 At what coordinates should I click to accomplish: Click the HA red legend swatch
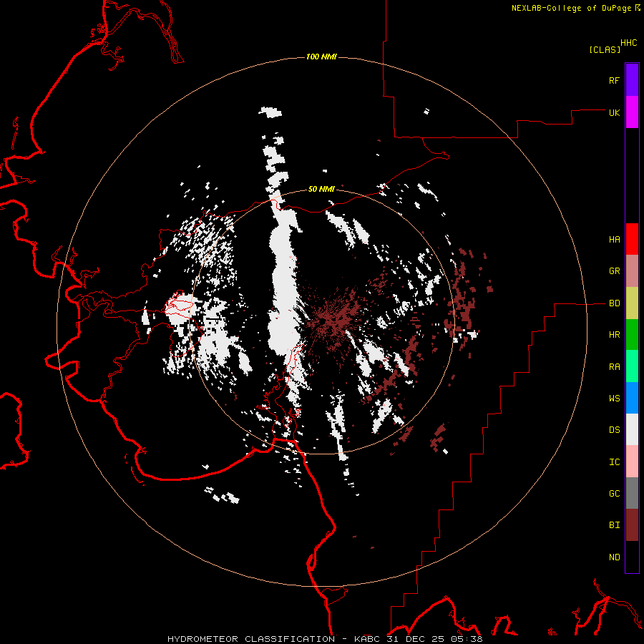[x=632, y=239]
